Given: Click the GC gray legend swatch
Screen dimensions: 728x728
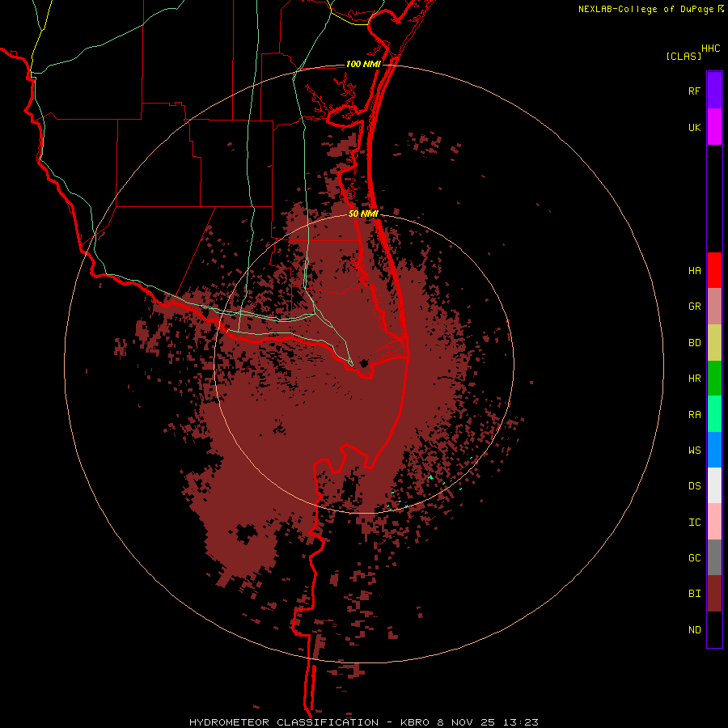Looking at the screenshot, I should [714, 557].
